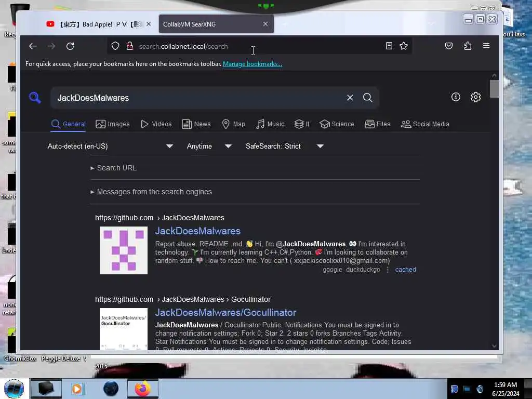Click the github.com Gocullinator URL breadcrumb
Image resolution: width=532 pixels, height=399 pixels.
182,299
